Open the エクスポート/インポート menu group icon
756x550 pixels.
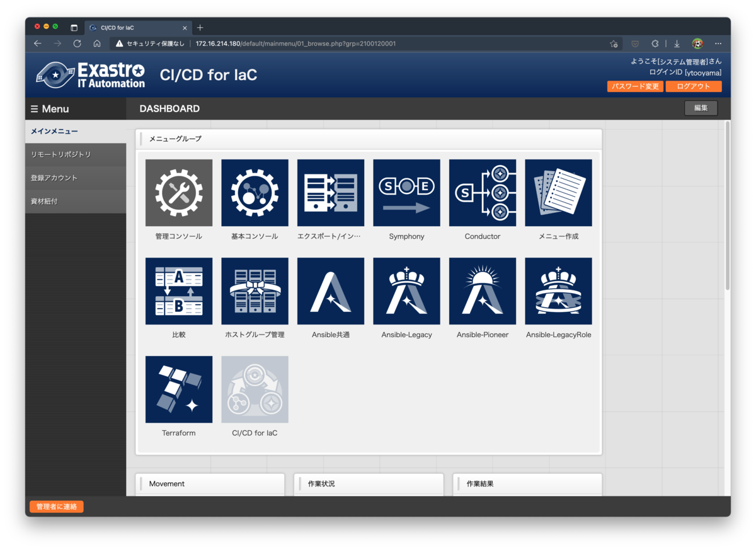(x=331, y=193)
